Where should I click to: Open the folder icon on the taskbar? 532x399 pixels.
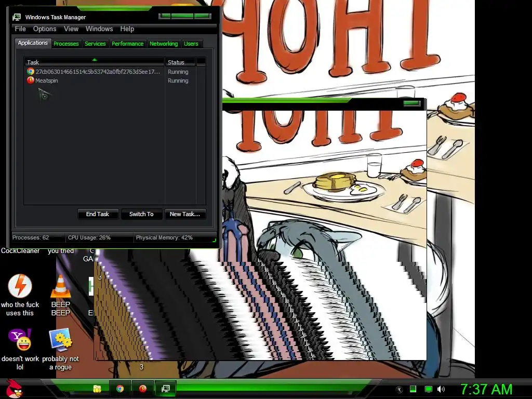pos(97,389)
